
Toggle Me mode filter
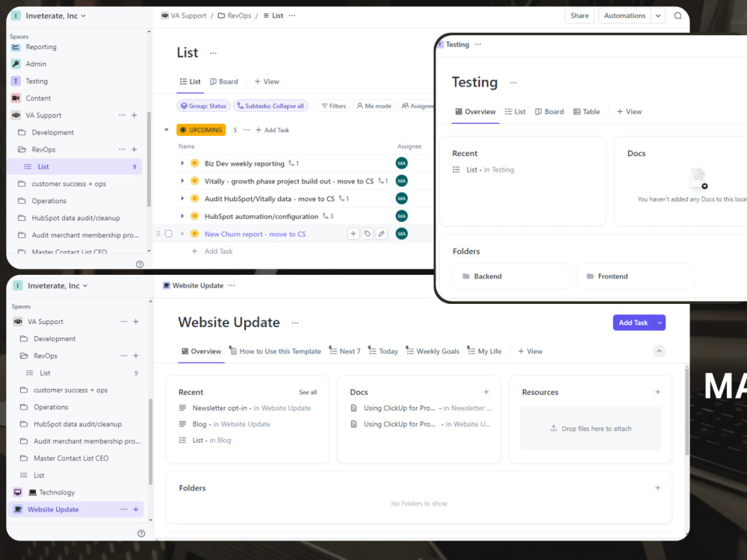point(374,106)
